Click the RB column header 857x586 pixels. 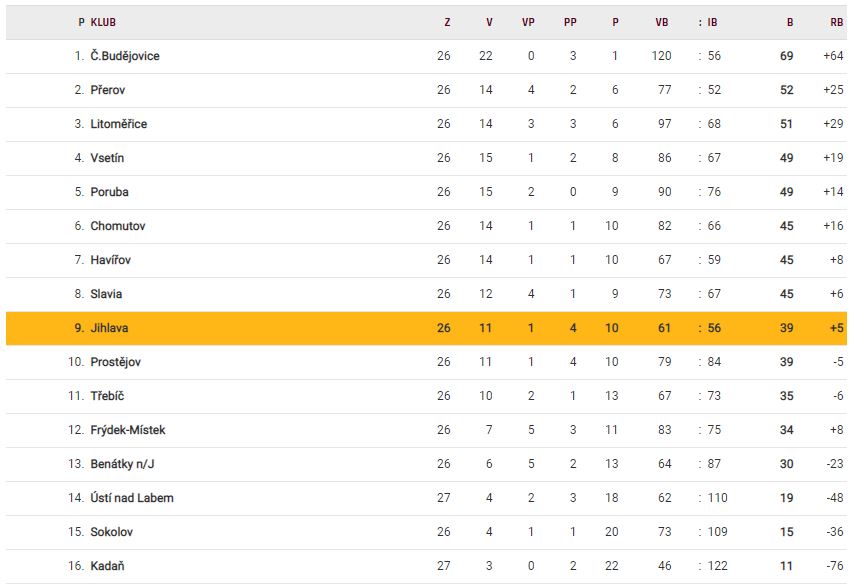tap(836, 22)
